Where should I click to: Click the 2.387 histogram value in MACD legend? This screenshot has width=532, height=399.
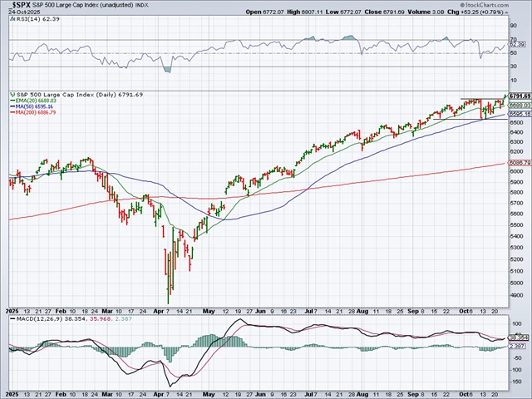point(123,319)
